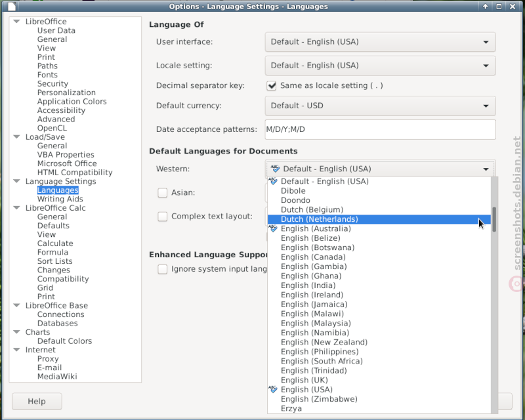Open the Advanced settings page

point(56,119)
